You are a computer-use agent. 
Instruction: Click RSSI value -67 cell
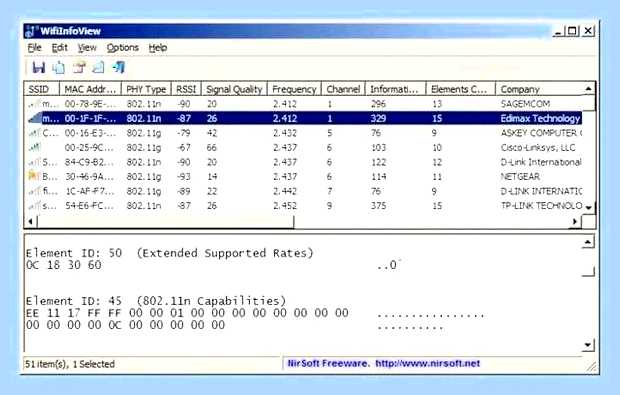click(184, 147)
